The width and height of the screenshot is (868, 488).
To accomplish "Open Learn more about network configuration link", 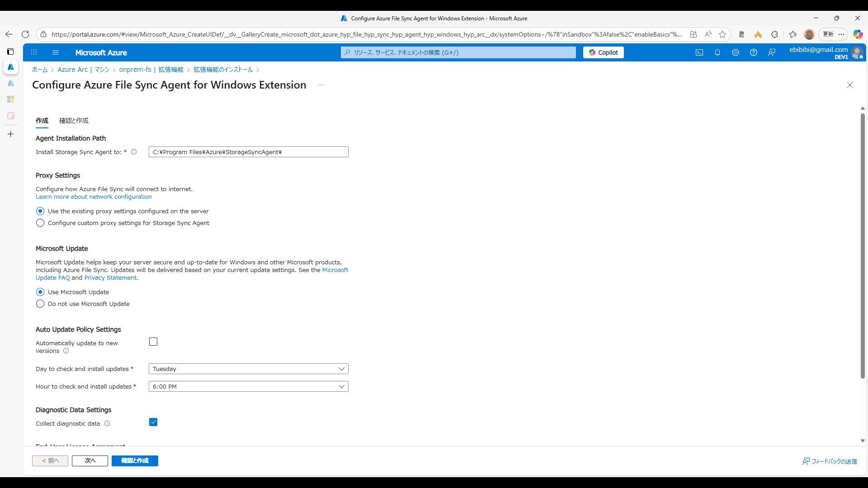I will tap(94, 197).
